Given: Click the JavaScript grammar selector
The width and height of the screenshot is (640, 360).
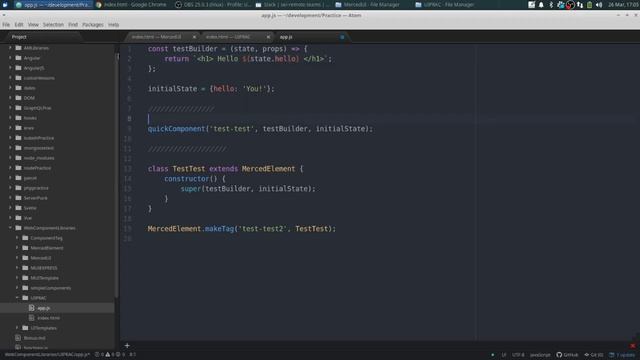Looking at the screenshot, I should pyautogui.click(x=540, y=355).
